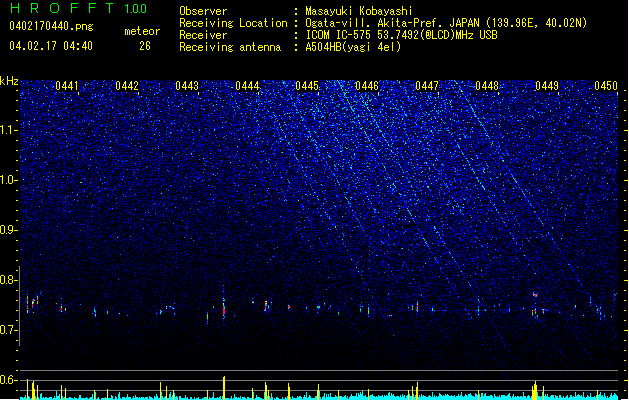Viewport: 629px width, 400px height.
Task: Click the 0.9 frequency axis label
Action: click(9, 230)
